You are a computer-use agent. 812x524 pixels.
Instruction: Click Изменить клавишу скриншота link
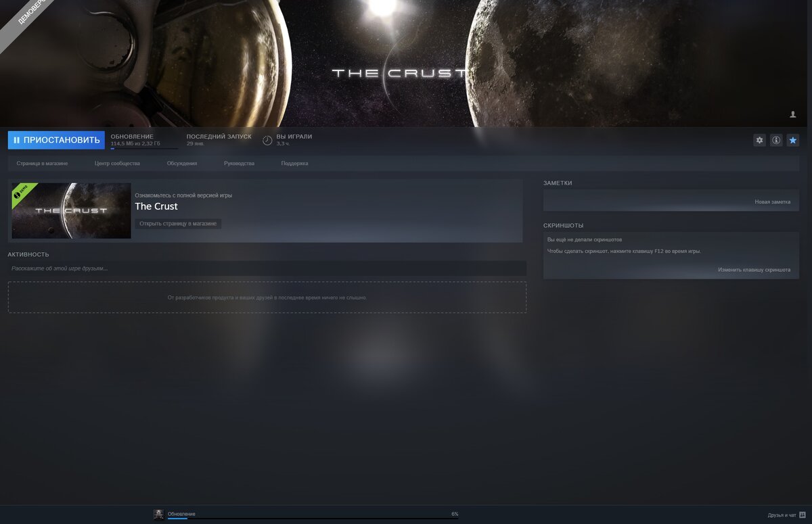point(754,270)
